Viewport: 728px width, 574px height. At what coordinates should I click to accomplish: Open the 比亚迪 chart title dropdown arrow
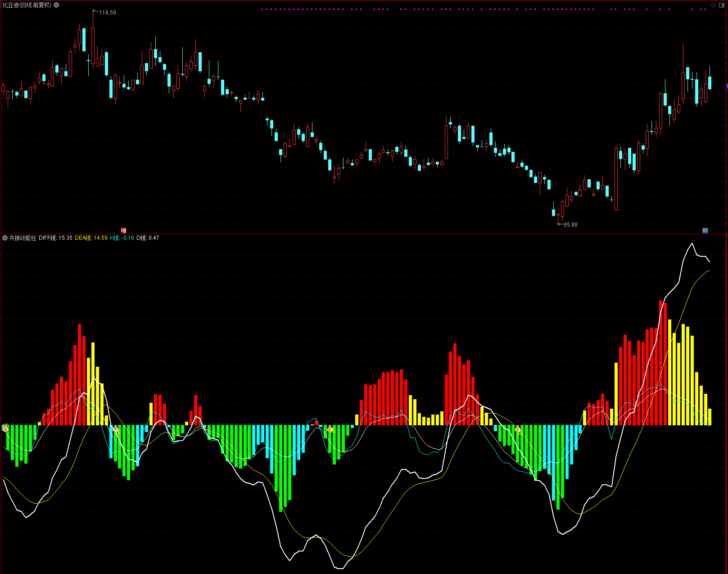[56, 5]
